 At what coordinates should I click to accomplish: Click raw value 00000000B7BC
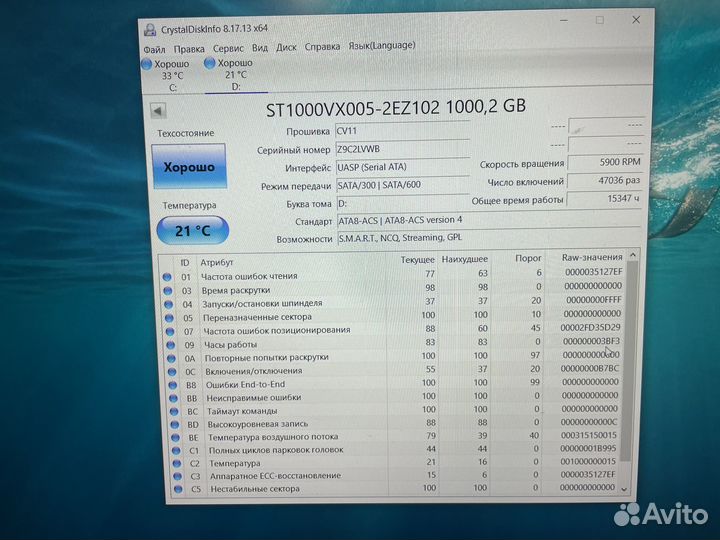590,368
